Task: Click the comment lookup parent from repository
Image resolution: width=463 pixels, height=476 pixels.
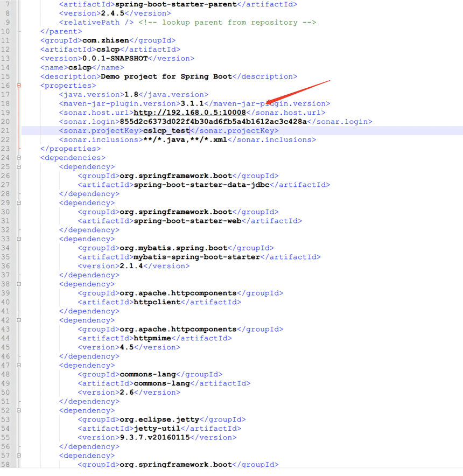Action: click(x=227, y=23)
